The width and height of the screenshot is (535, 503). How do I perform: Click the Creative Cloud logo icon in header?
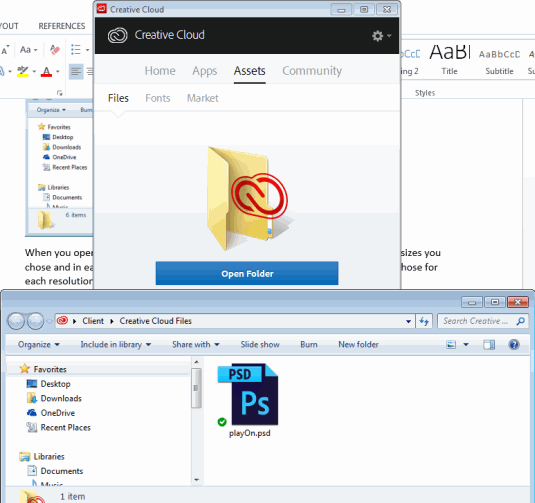click(117, 35)
